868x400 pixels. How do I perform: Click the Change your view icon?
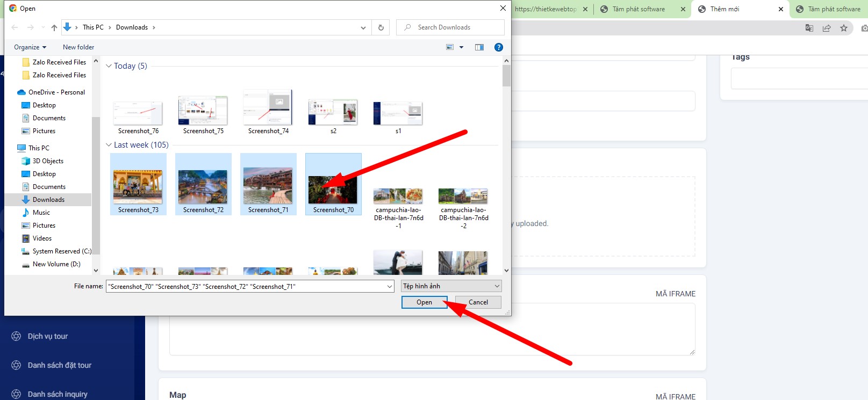pyautogui.click(x=450, y=47)
